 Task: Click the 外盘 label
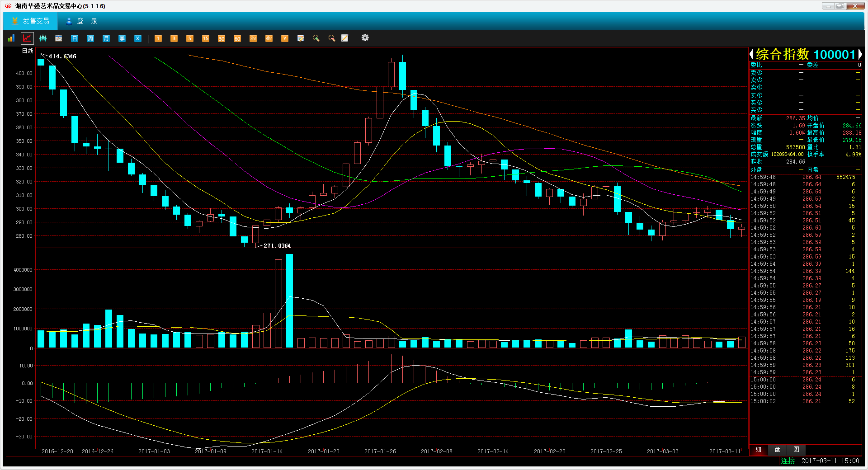756,170
